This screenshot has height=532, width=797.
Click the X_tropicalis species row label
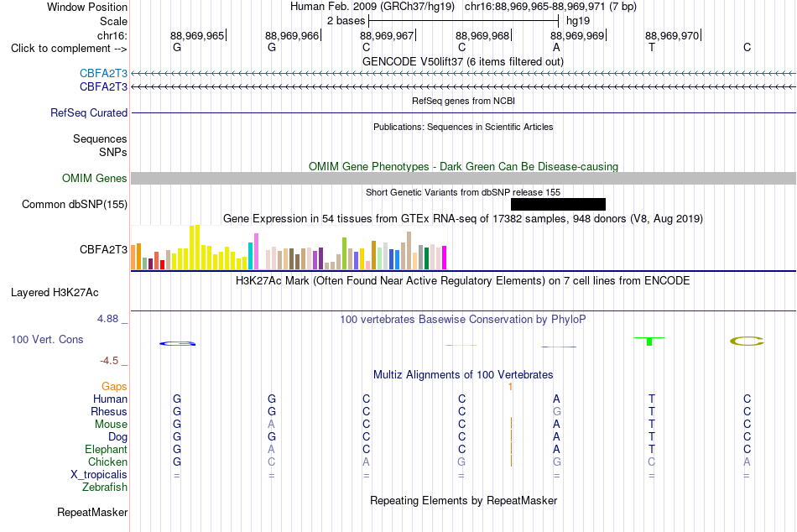[x=99, y=475]
